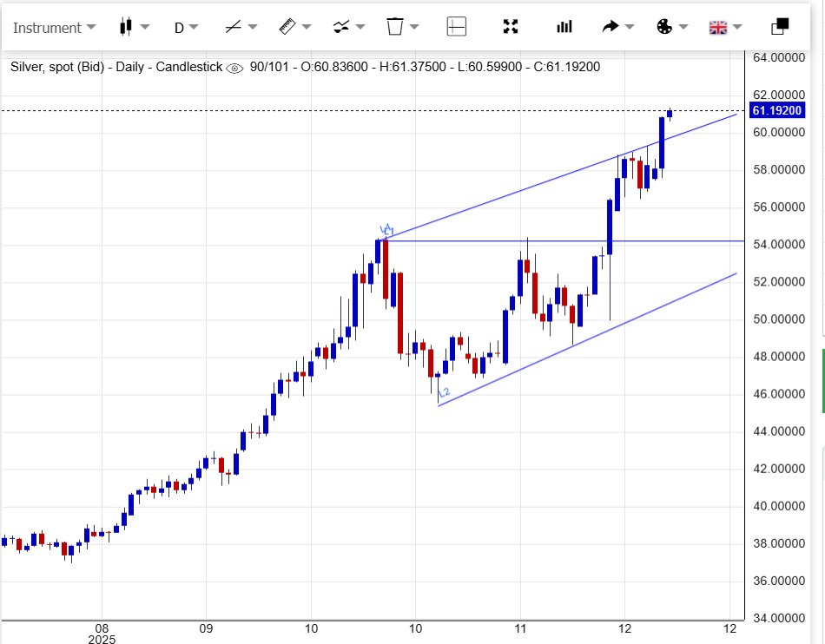Viewport: 825px width, 644px height.
Task: Click the A marker on the trendline
Action: coord(386,230)
